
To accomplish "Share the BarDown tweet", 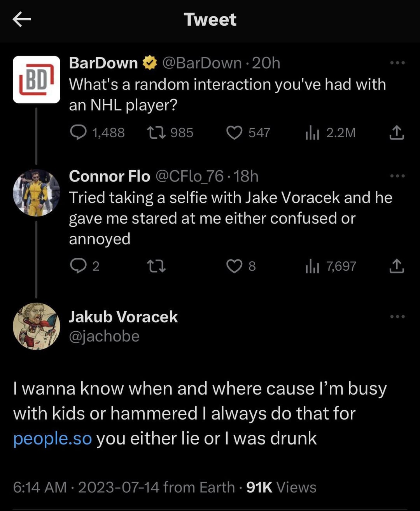I will 397,133.
